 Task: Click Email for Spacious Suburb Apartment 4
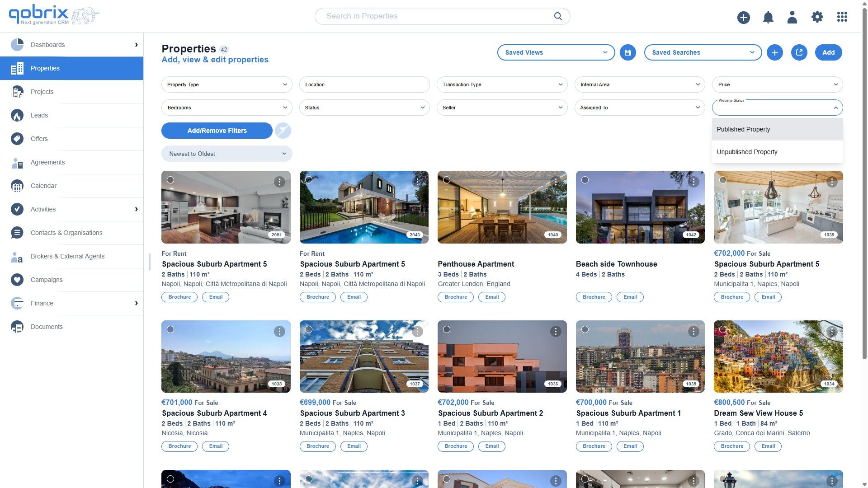tap(216, 446)
